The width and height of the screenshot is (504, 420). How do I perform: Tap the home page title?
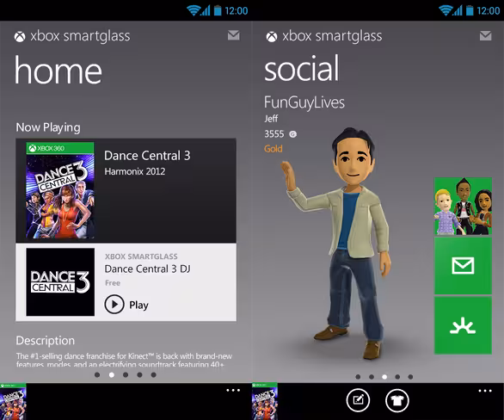click(x=58, y=70)
